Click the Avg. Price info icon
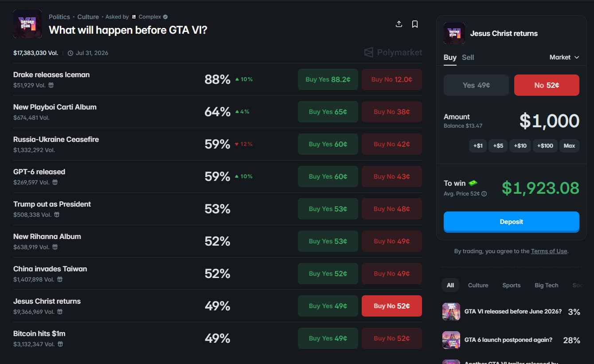This screenshot has width=594, height=364. [484, 194]
